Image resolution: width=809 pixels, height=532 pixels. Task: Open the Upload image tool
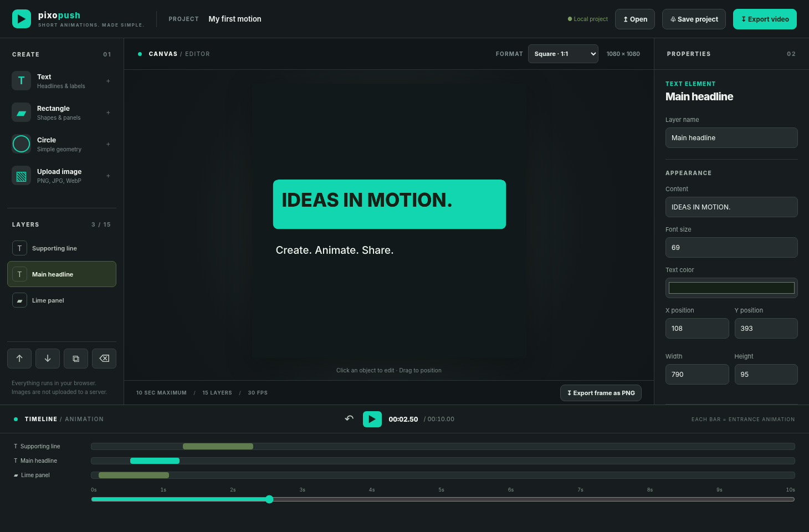pos(62,176)
